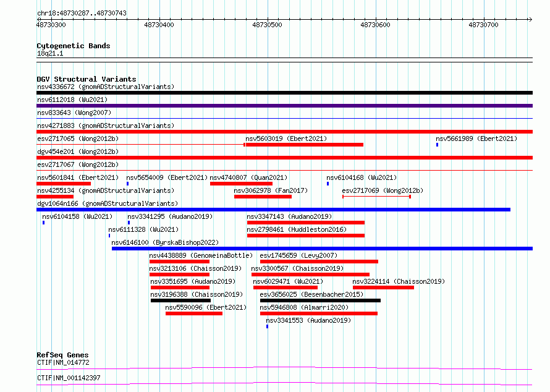This screenshot has height=392, width=550.
Task: Click the chr18:48730287..48730743 region label
Action: coord(82,13)
